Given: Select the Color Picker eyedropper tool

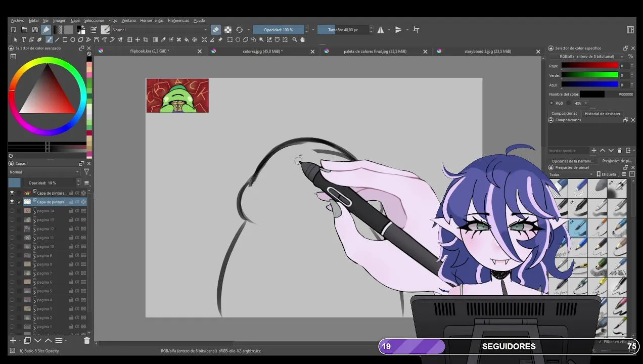Looking at the screenshot, I should click(x=163, y=39).
